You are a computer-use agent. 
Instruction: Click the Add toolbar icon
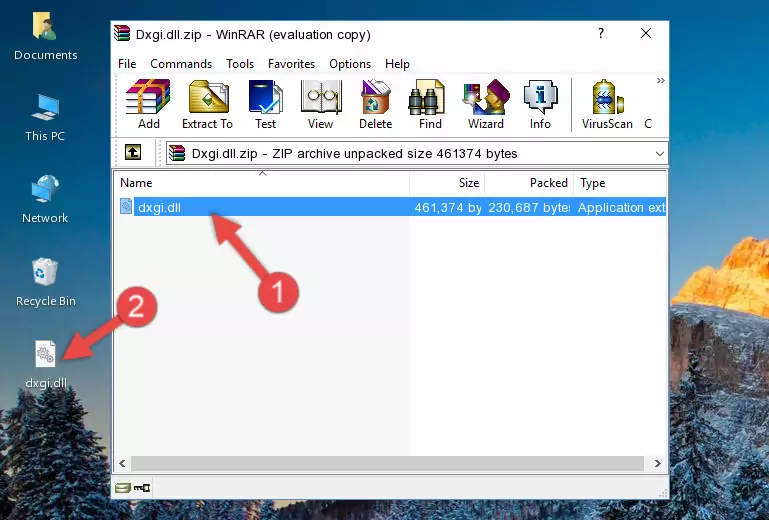point(148,104)
